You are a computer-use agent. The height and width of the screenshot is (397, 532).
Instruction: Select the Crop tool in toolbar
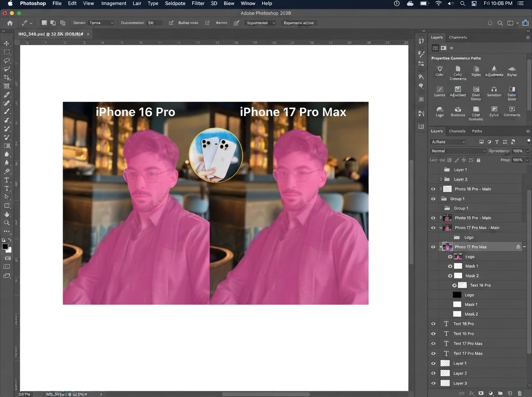(x=7, y=78)
